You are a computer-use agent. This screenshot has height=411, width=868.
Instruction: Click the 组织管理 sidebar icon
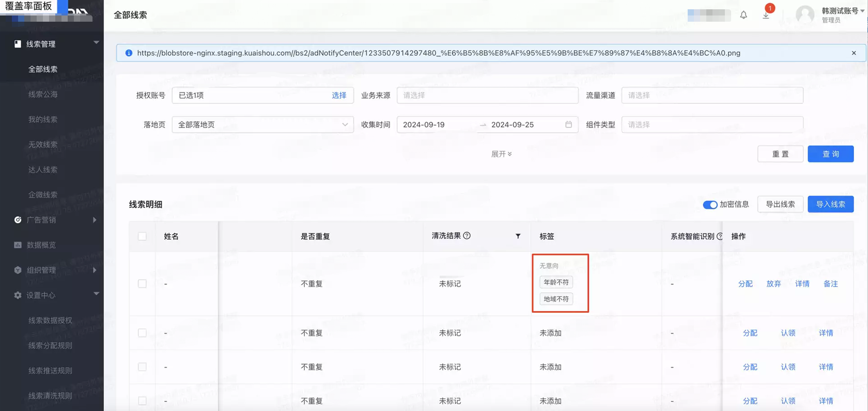pos(18,270)
